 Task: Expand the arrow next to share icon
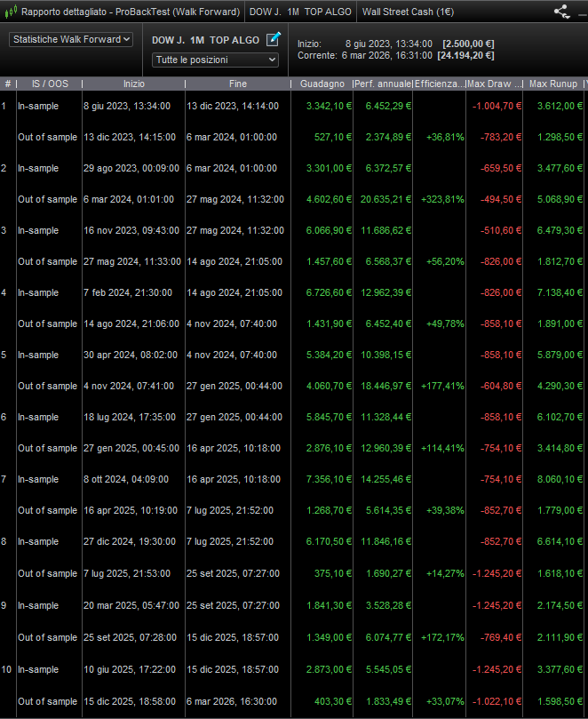point(578,12)
